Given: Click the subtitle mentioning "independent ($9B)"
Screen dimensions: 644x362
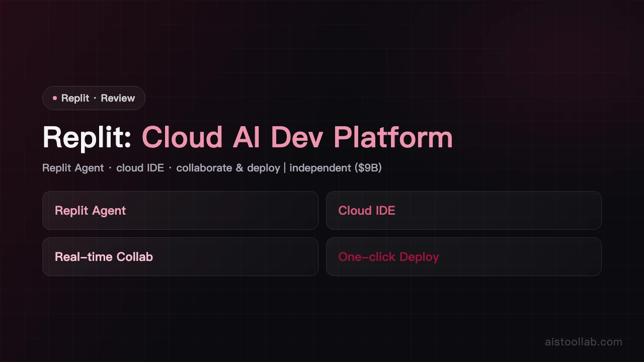Looking at the screenshot, I should click(x=212, y=168).
